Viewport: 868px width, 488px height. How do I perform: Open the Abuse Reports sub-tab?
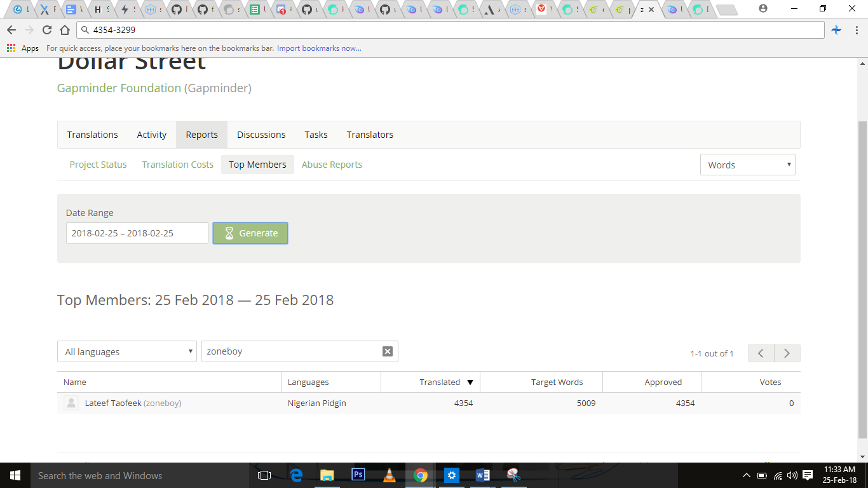[x=332, y=165]
